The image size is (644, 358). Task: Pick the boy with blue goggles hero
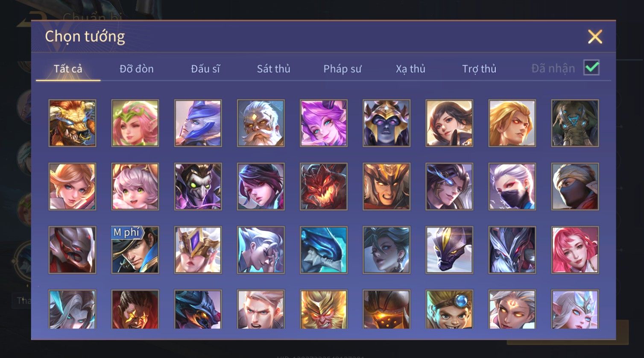449,309
